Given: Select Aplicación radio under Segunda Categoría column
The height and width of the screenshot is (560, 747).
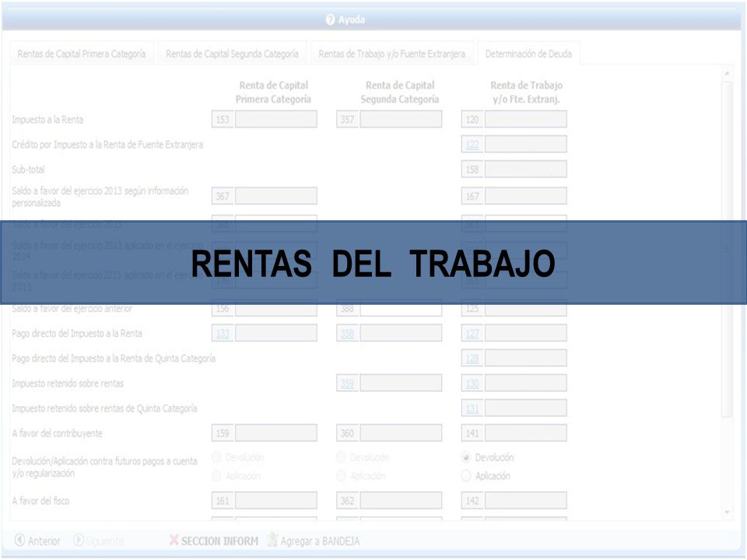Looking at the screenshot, I should [x=341, y=476].
